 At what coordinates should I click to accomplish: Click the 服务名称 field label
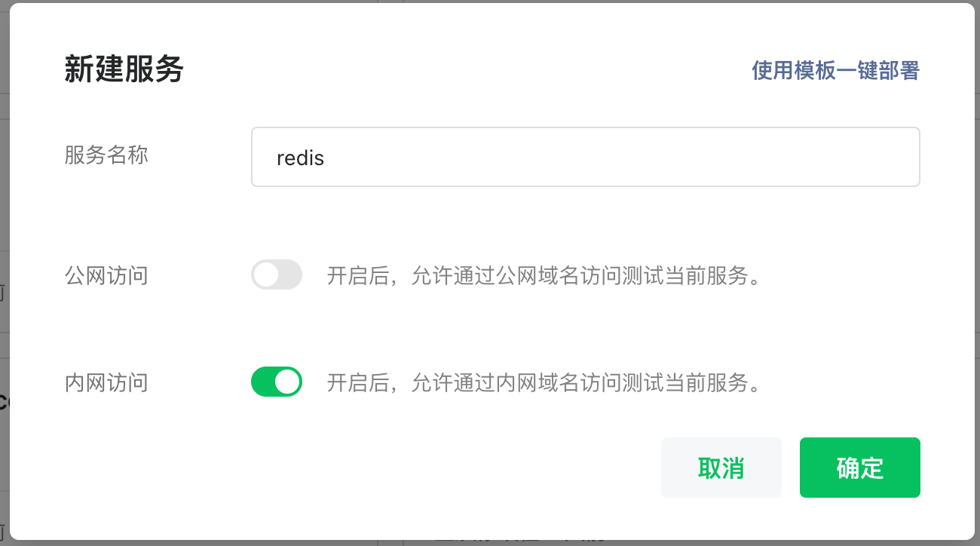point(106,156)
